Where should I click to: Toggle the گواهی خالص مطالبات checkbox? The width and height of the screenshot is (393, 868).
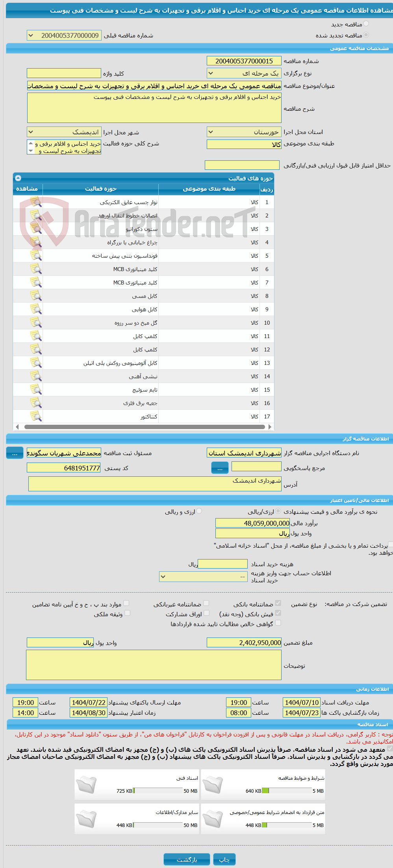pyautogui.click(x=278, y=623)
